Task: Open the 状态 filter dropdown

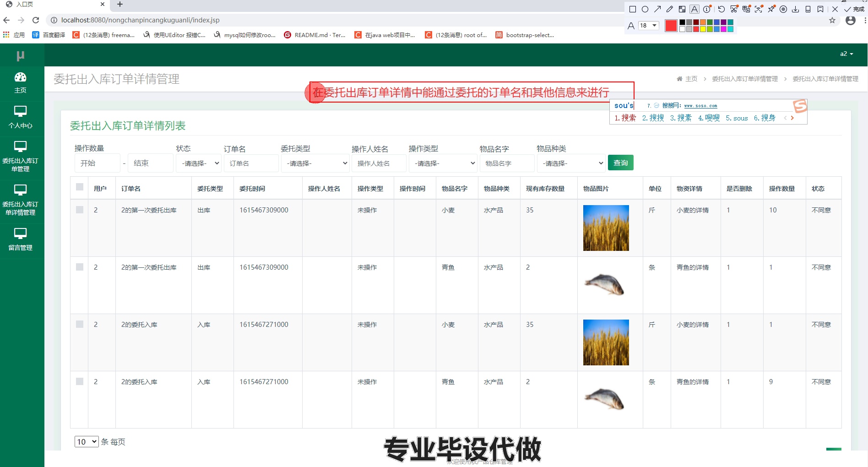Action: tap(199, 163)
